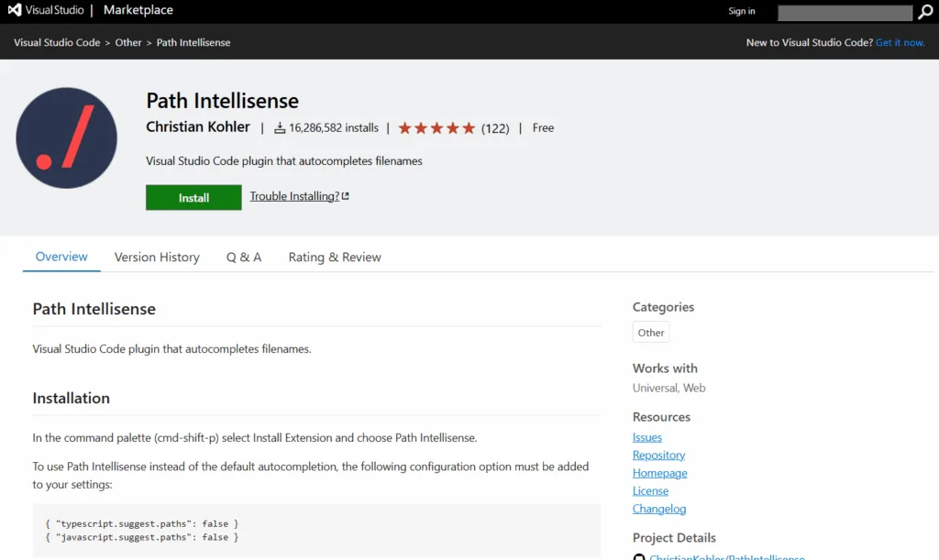939x560 pixels.
Task: Open Trouble Installing? link
Action: [x=294, y=196]
